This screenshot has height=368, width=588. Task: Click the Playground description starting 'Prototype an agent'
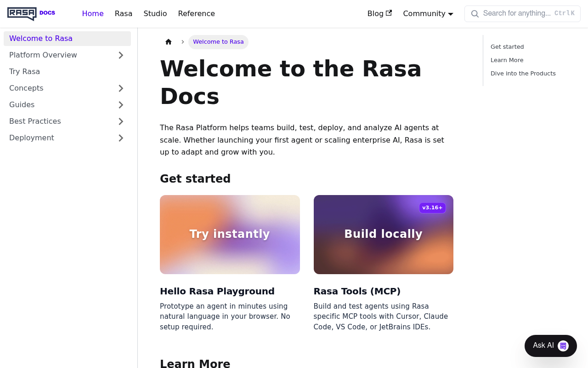225,316
